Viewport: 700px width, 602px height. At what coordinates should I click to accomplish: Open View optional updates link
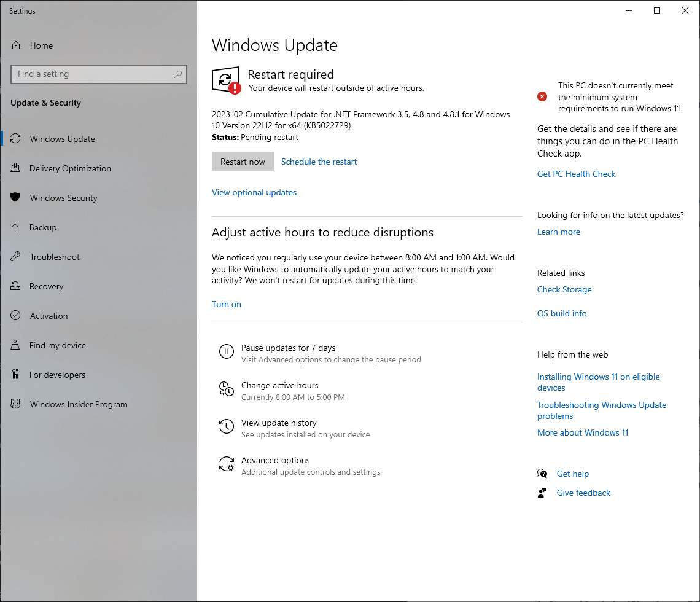[254, 192]
